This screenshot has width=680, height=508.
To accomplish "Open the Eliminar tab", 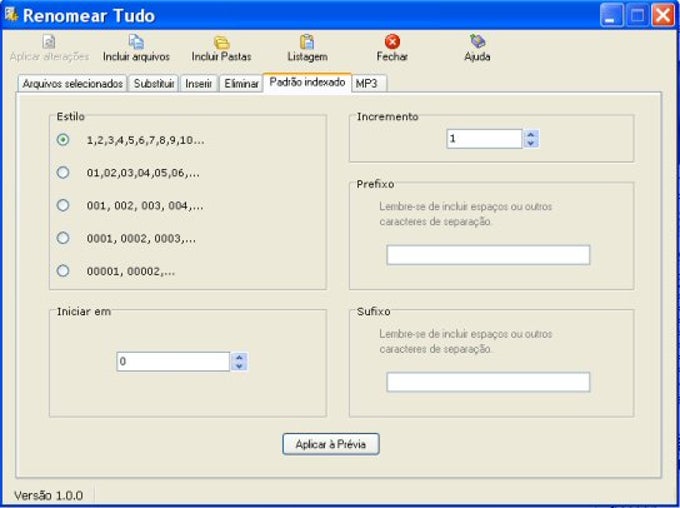I will click(x=241, y=83).
